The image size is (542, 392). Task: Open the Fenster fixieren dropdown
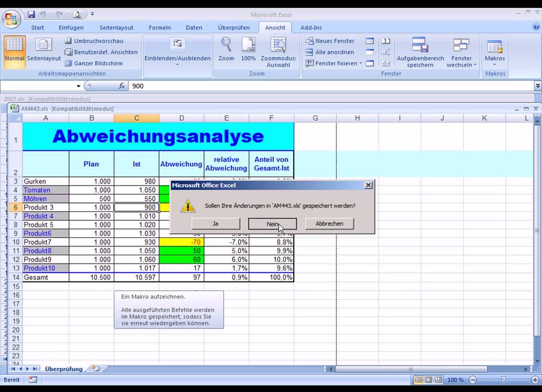point(334,63)
